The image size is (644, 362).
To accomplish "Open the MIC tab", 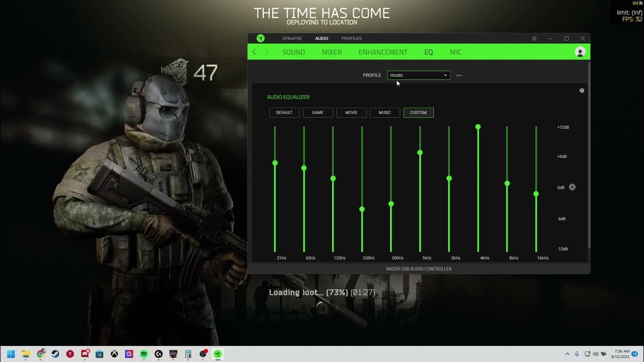I will [455, 52].
